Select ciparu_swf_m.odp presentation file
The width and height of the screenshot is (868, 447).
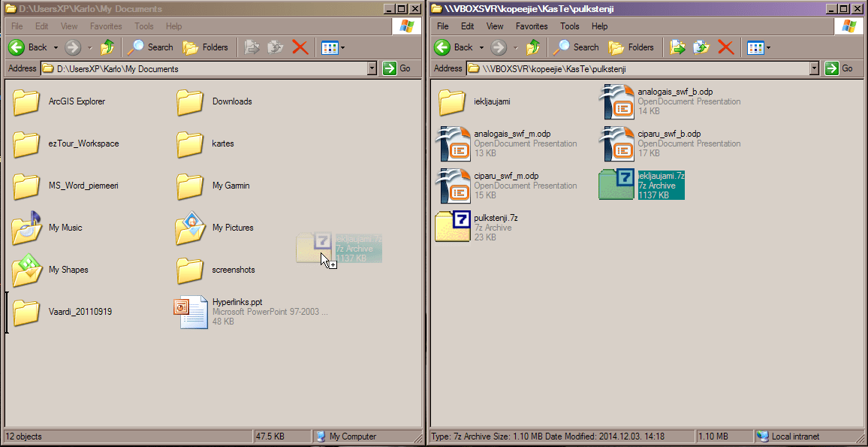click(x=507, y=186)
